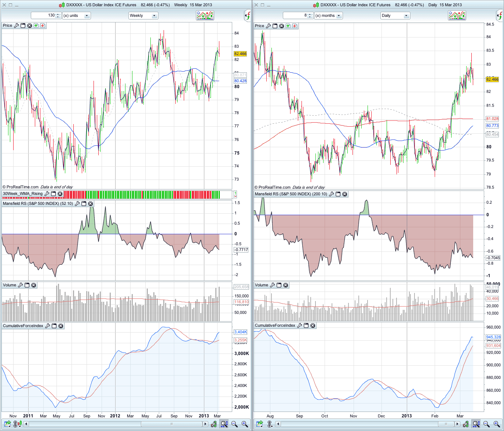Click the daily Volume panel label

tap(262, 285)
